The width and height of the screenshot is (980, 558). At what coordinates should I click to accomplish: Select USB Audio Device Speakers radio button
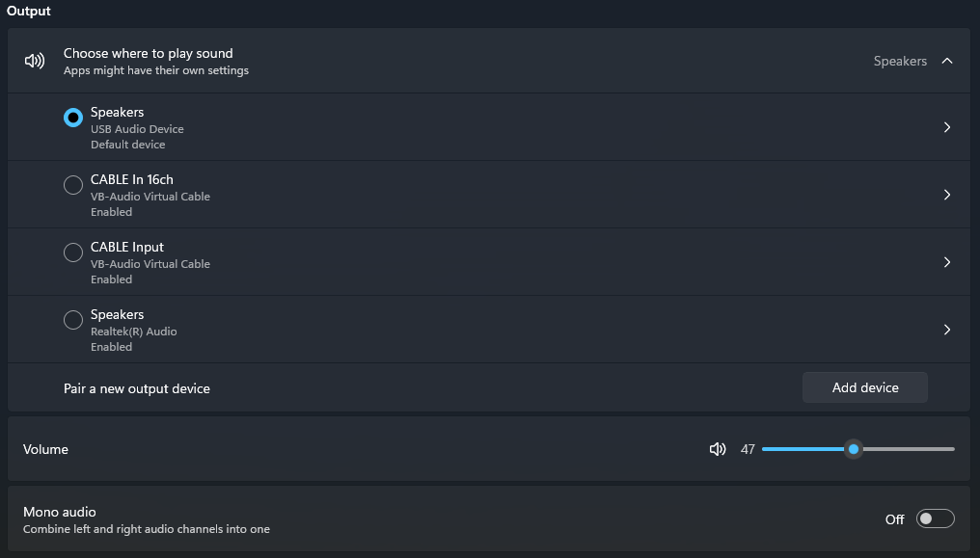point(73,118)
